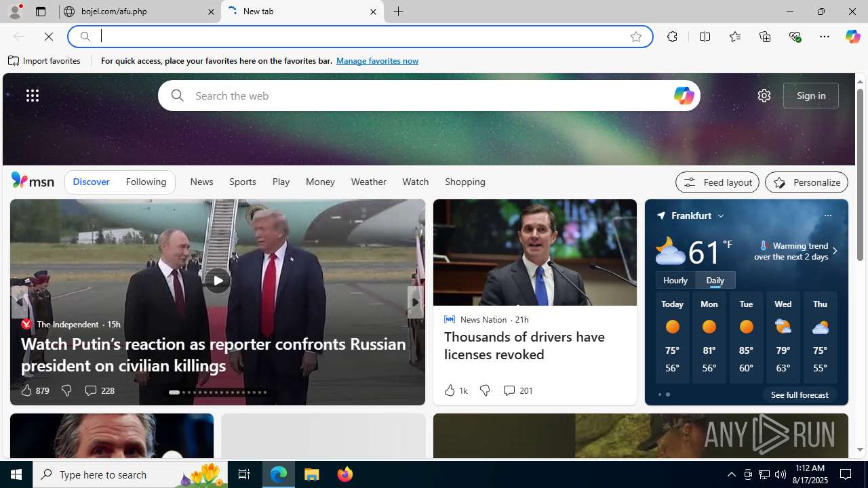Like the licenses revoked story

pyautogui.click(x=455, y=390)
